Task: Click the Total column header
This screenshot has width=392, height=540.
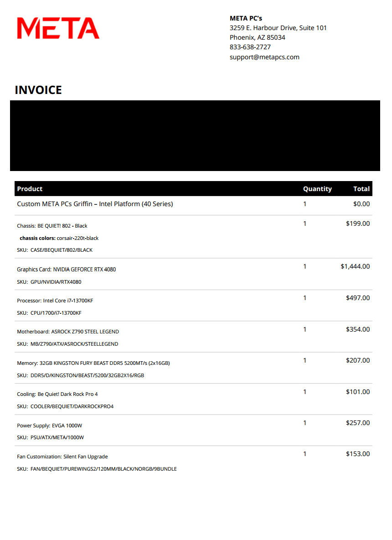Action: (x=361, y=189)
